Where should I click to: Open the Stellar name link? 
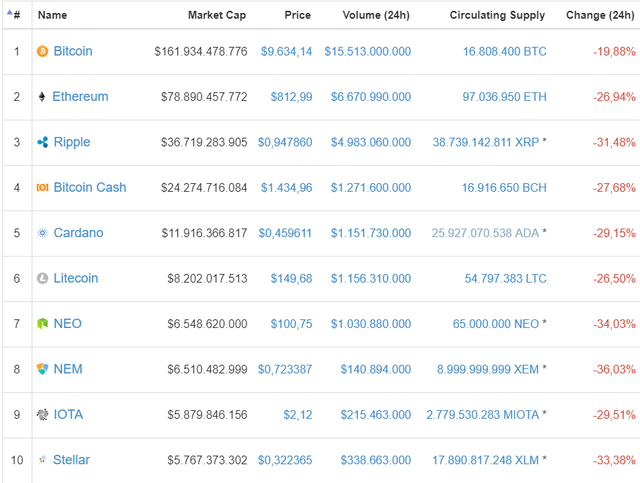coord(71,460)
